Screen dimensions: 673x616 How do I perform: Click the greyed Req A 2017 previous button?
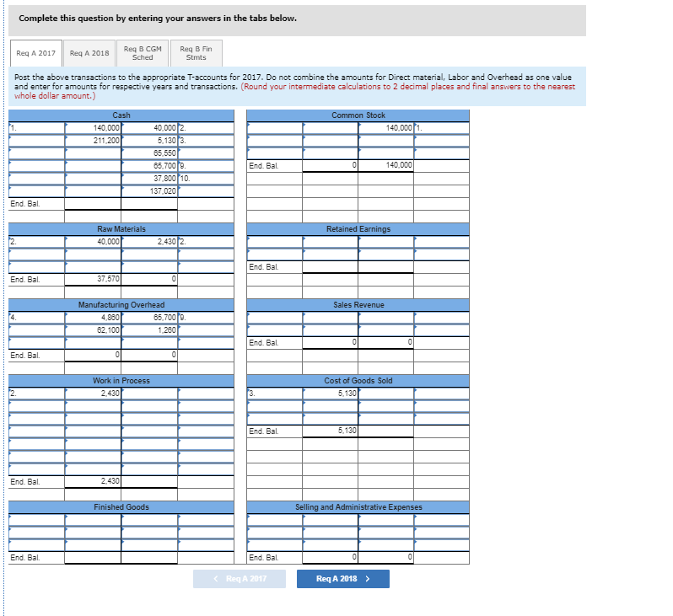[239, 579]
